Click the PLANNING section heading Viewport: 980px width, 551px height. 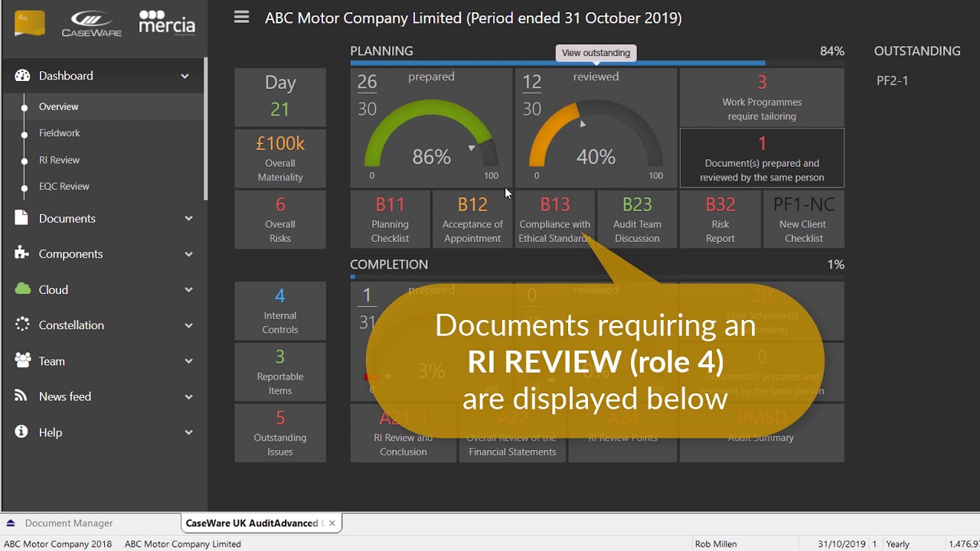point(381,51)
